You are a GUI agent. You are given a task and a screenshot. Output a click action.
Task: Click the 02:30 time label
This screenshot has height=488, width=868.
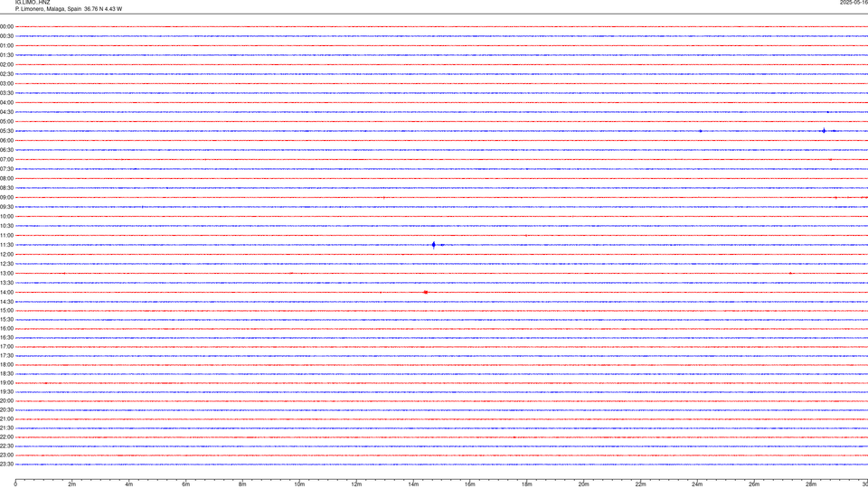click(6, 74)
